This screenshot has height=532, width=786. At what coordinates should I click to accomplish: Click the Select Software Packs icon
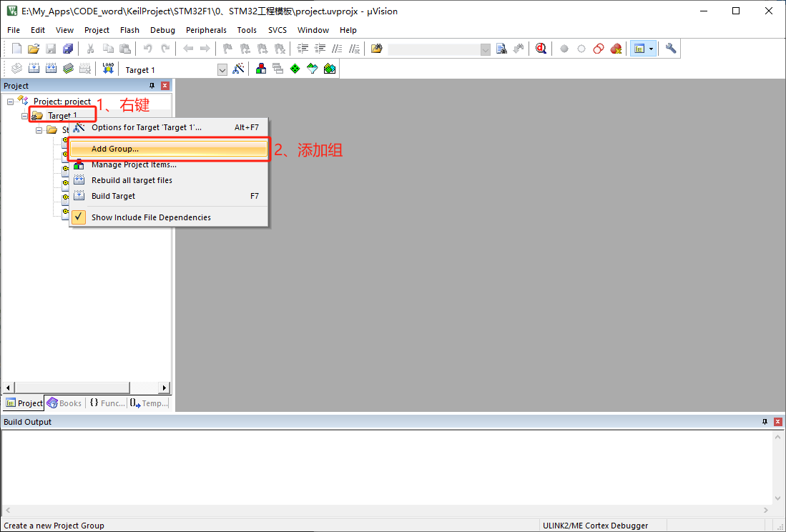(313, 69)
